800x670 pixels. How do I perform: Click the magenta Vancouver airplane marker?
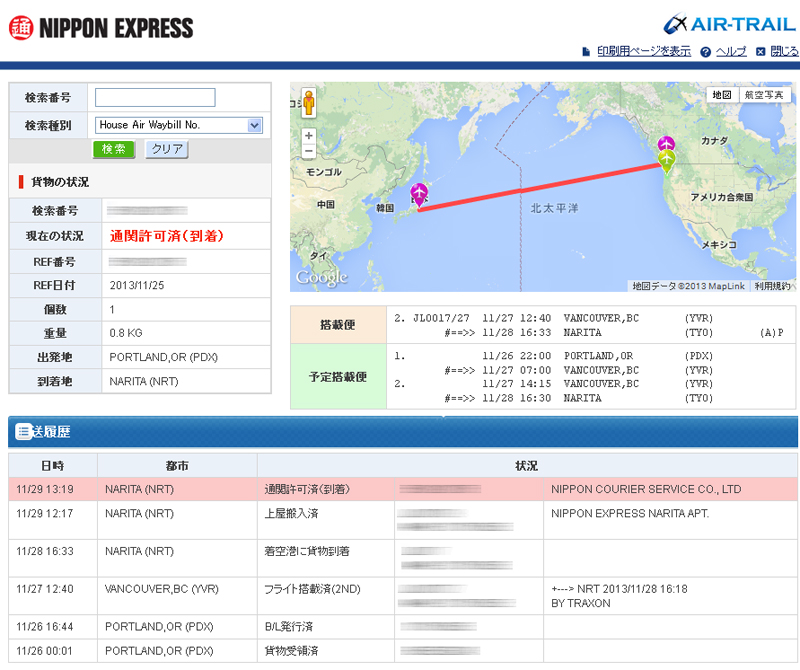point(666,143)
